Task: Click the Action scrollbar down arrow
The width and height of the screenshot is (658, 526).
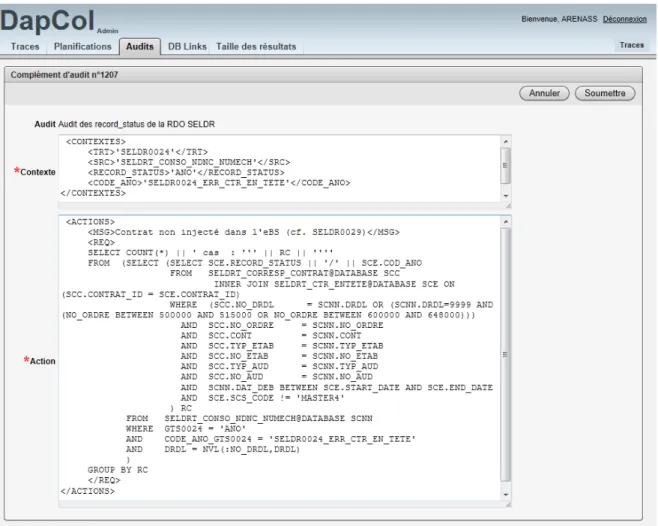Action: pos(506,495)
